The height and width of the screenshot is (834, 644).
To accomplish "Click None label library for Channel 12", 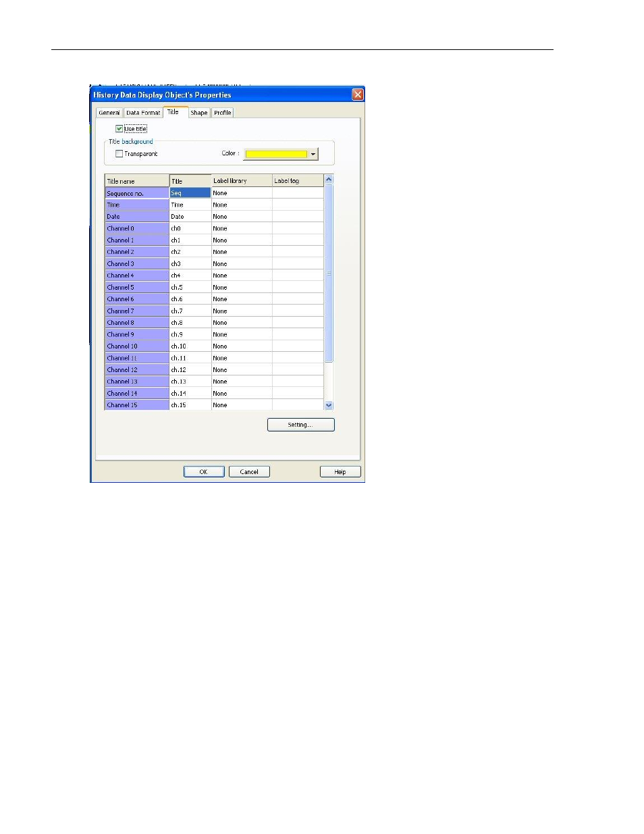I will (242, 370).
